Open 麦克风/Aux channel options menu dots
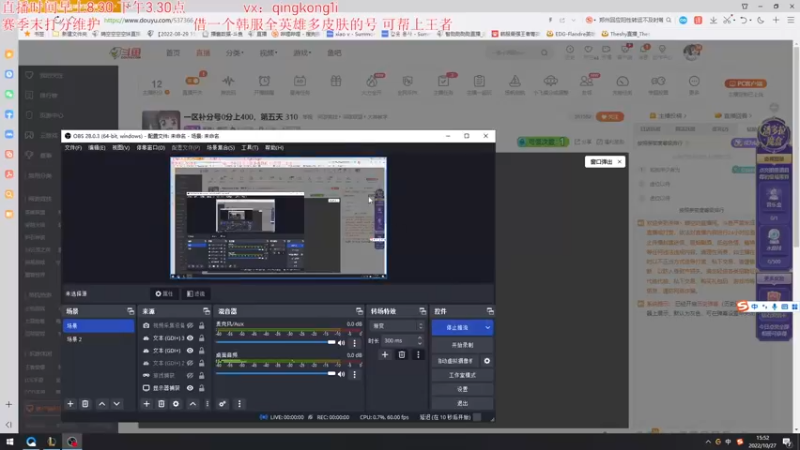Viewport: 800px width, 450px height. [355, 343]
